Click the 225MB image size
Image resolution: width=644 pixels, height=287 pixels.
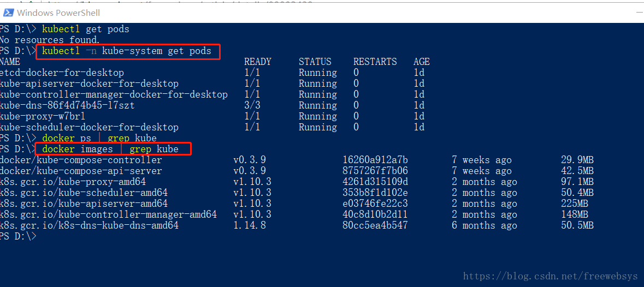pos(575,204)
